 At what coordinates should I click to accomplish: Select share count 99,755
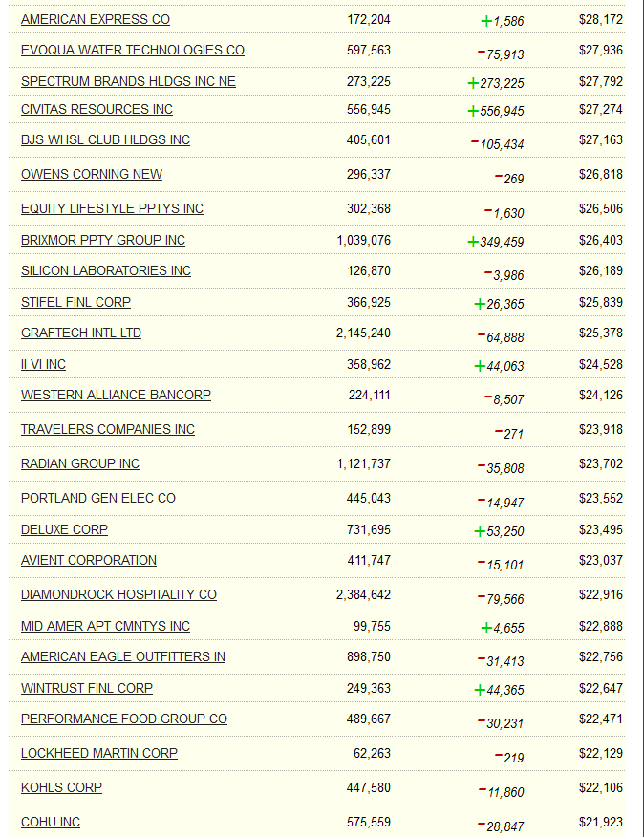point(372,627)
